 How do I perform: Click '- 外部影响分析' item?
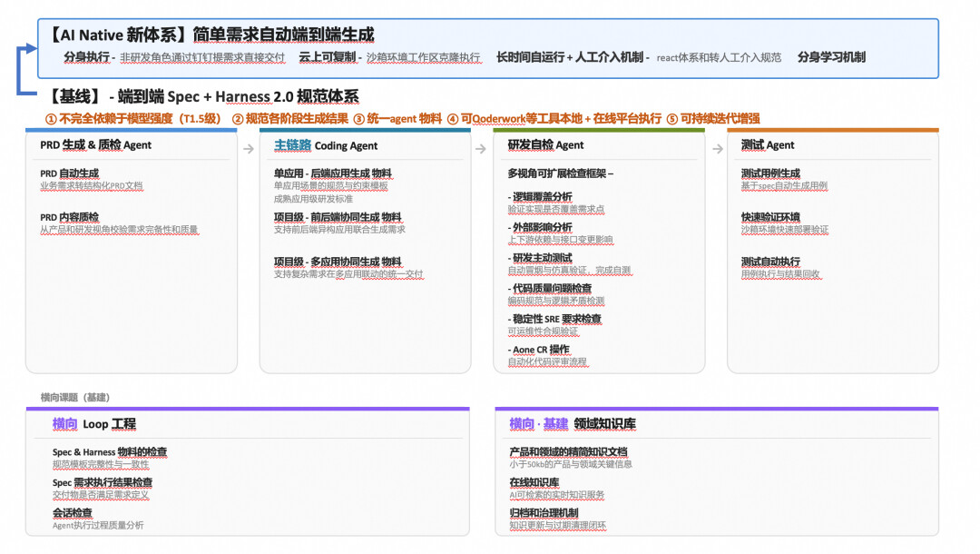(x=540, y=227)
